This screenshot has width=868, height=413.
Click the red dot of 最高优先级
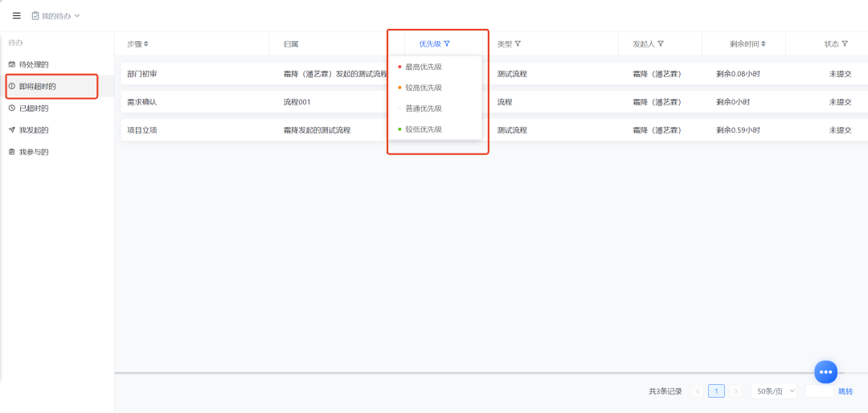pos(399,67)
